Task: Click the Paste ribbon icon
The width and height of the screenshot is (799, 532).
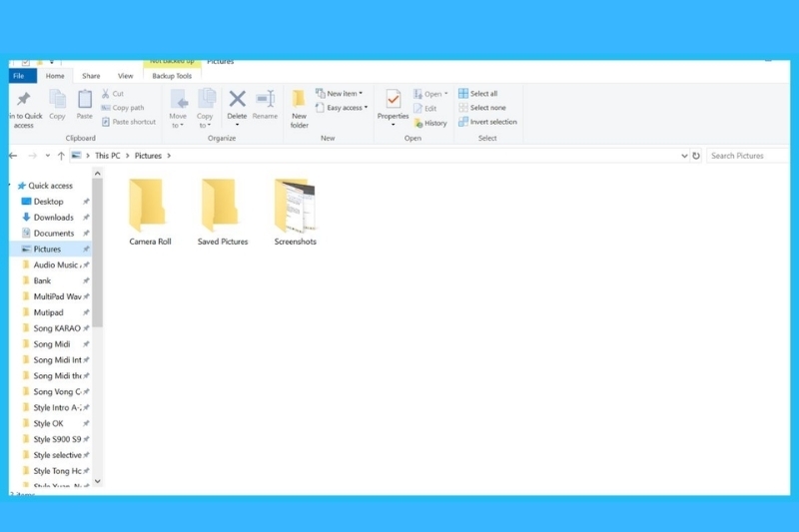Action: click(x=85, y=105)
